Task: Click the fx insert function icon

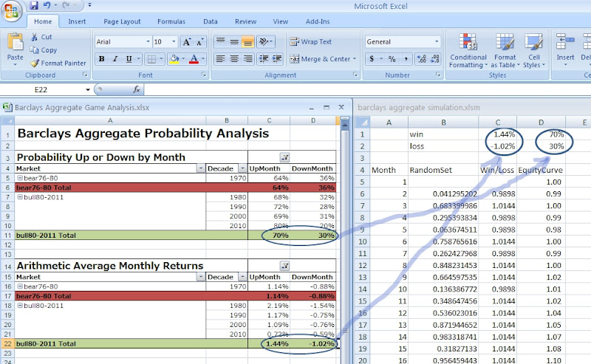Action: pyautogui.click(x=137, y=89)
